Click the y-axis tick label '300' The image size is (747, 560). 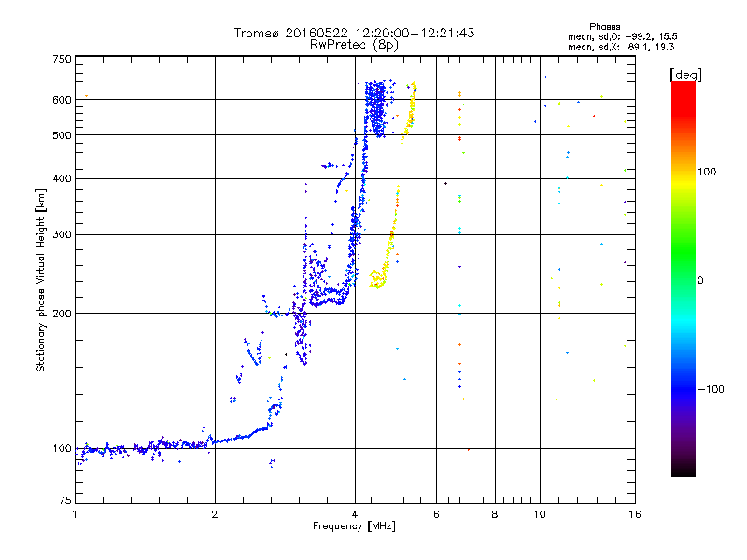(62, 235)
